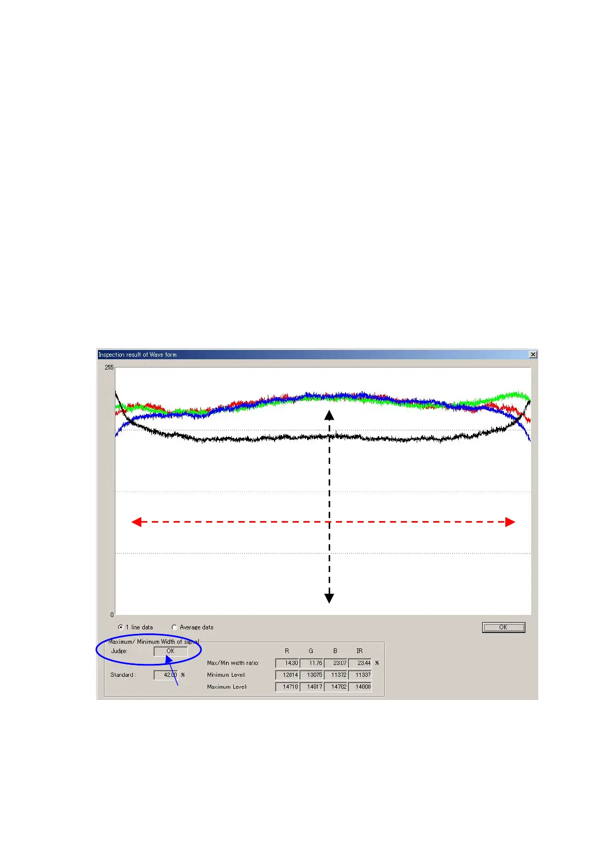Click the Maximum Level label
Screen dimensions: 613x868
pyautogui.click(x=227, y=687)
